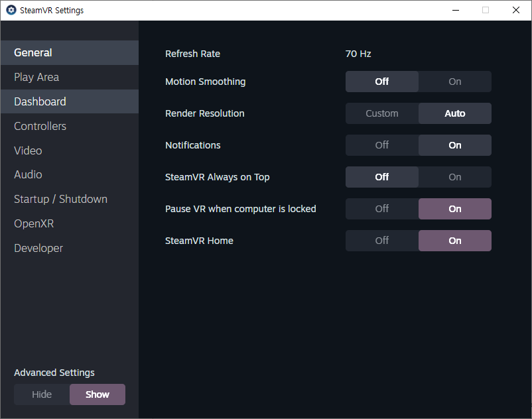
Task: Set Render Resolution to Custom
Action: 382,113
